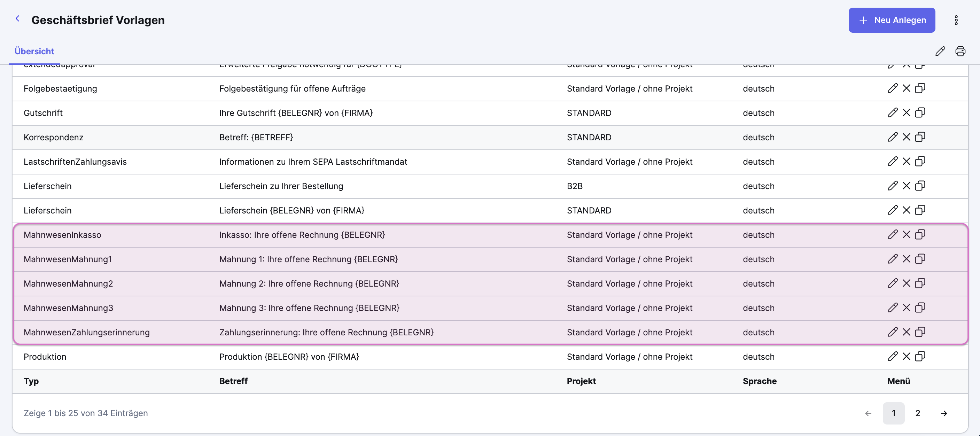Click 'Informationen zu Ihrem SEPA Lastschriftmandat'

click(313, 162)
